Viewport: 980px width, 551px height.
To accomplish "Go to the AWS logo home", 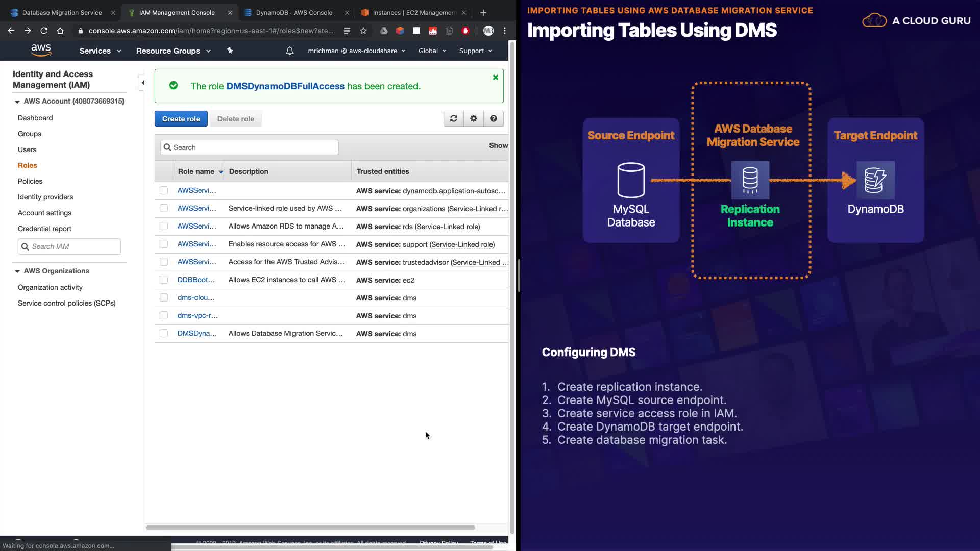I will [x=41, y=50].
